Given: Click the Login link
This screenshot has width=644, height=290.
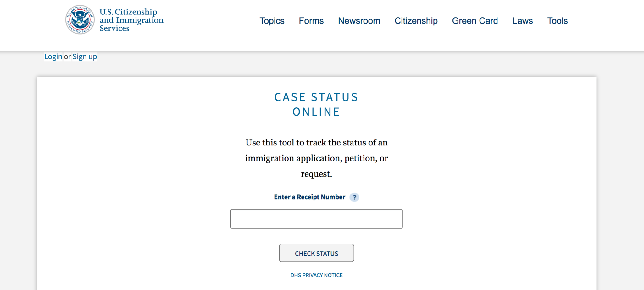Looking at the screenshot, I should tap(53, 57).
